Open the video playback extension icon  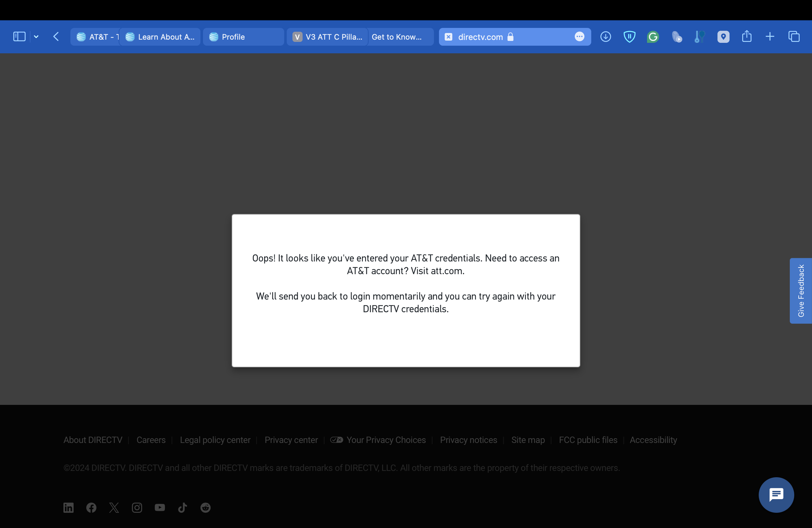tap(677, 36)
